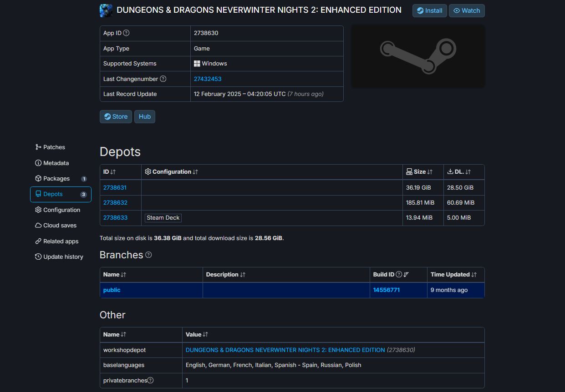
Task: Click the game icon next to the title
Action: point(106,10)
